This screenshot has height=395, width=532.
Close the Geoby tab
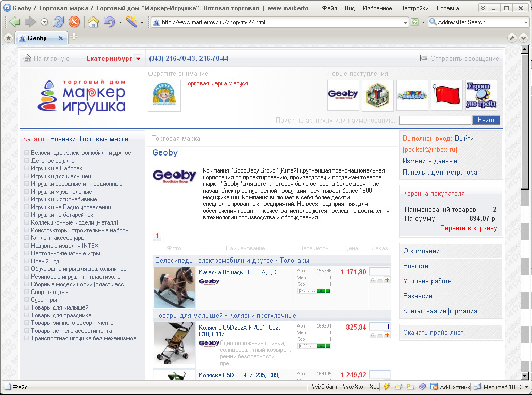pos(61,38)
